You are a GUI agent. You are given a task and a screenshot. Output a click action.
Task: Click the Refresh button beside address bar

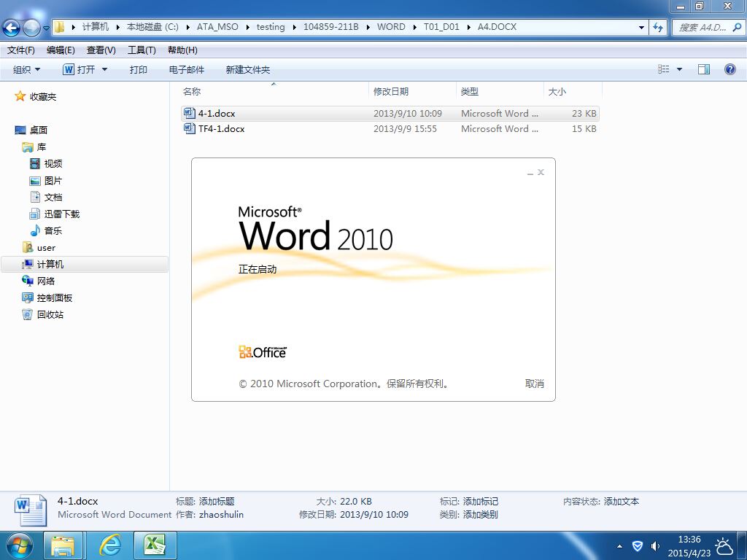(659, 27)
